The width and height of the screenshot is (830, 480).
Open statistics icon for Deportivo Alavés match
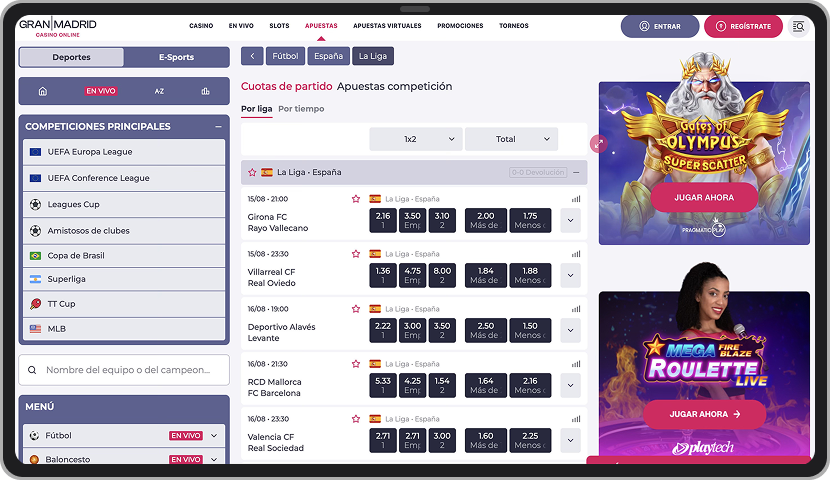point(576,309)
